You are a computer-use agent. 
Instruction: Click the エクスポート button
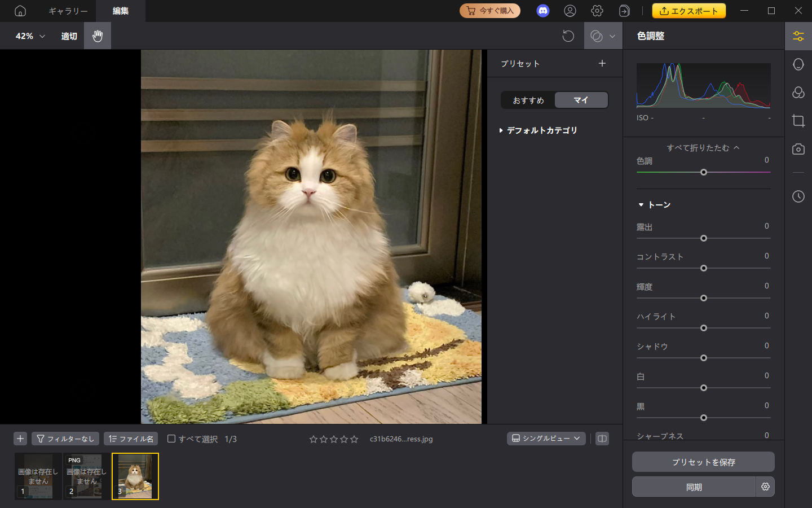[689, 10]
